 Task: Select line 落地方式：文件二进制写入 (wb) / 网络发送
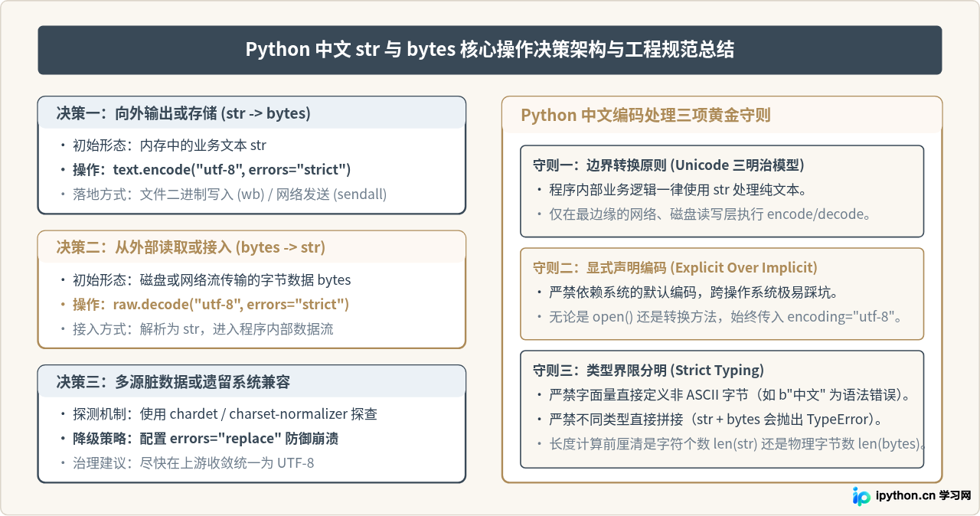click(x=229, y=194)
